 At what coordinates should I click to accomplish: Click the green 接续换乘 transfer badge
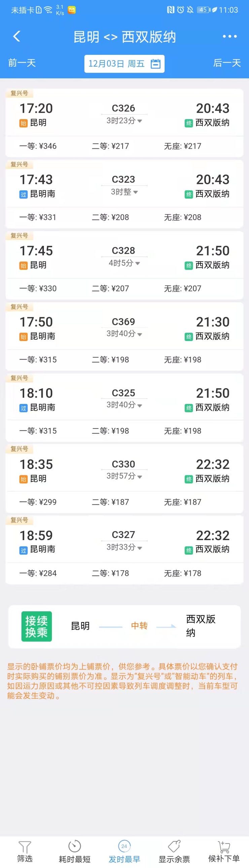[x=37, y=626]
